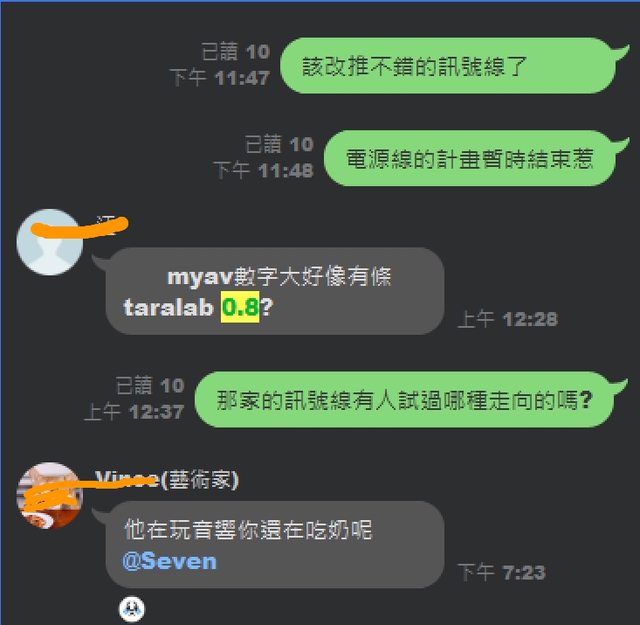Select the highlighted 0.8 search match
Image resolution: width=640 pixels, height=625 pixels.
pyautogui.click(x=240, y=307)
